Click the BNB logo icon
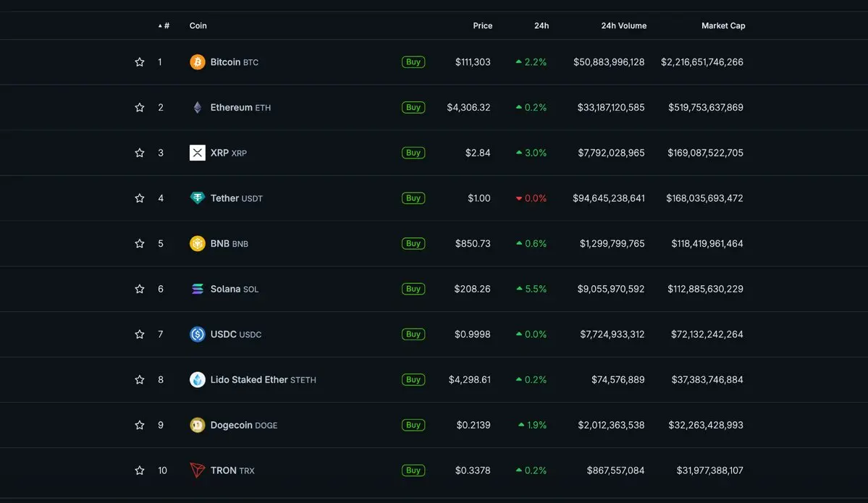This screenshot has height=503, width=868. coord(197,243)
